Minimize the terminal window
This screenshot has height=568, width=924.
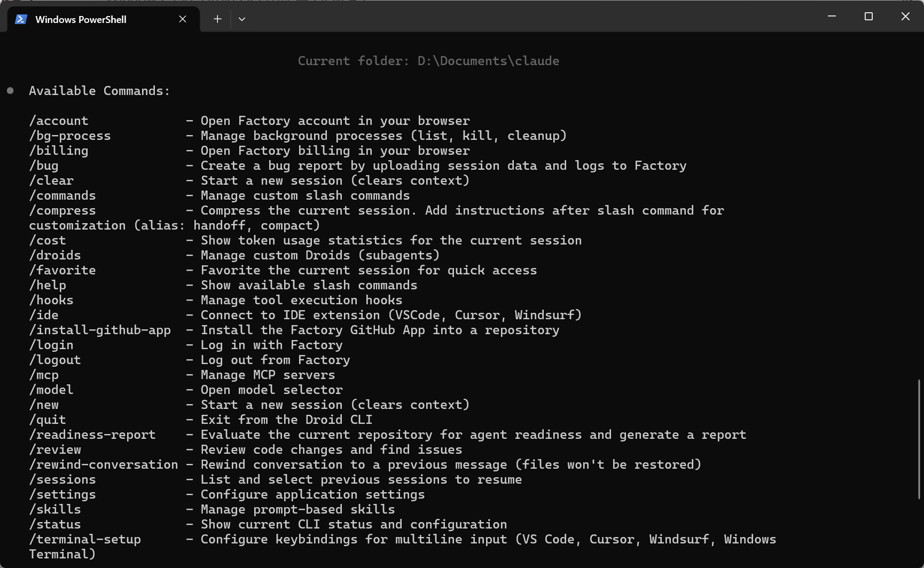tap(832, 17)
